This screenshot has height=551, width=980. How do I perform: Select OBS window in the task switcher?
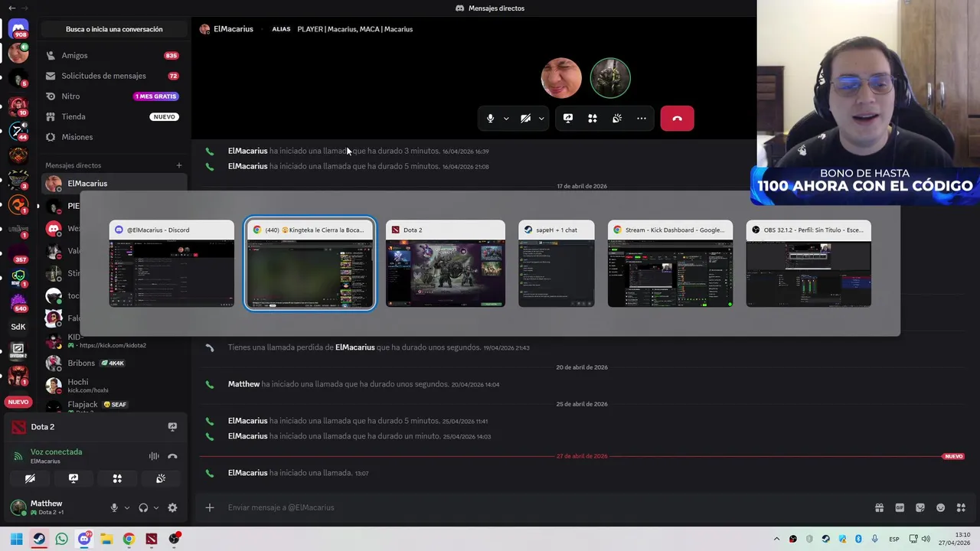[x=808, y=264]
